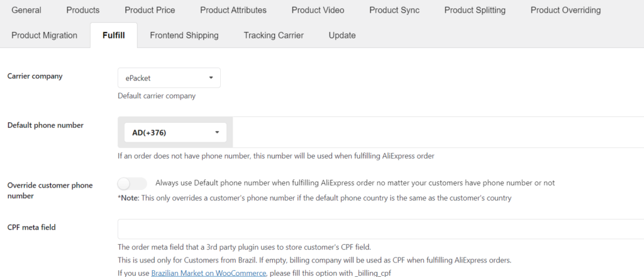The image size is (644, 277).
Task: Toggle Override customer phone number switch
Action: click(132, 183)
